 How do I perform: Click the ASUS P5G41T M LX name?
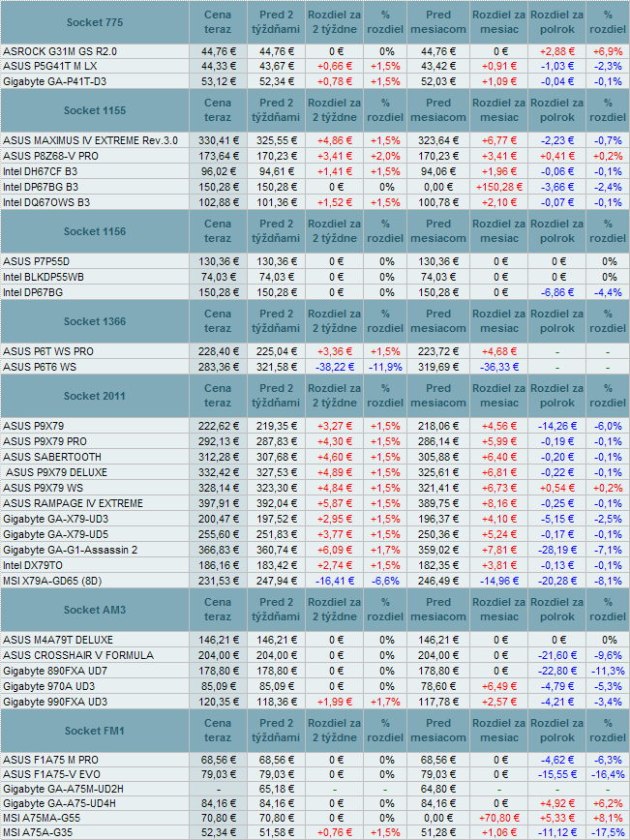click(49, 67)
